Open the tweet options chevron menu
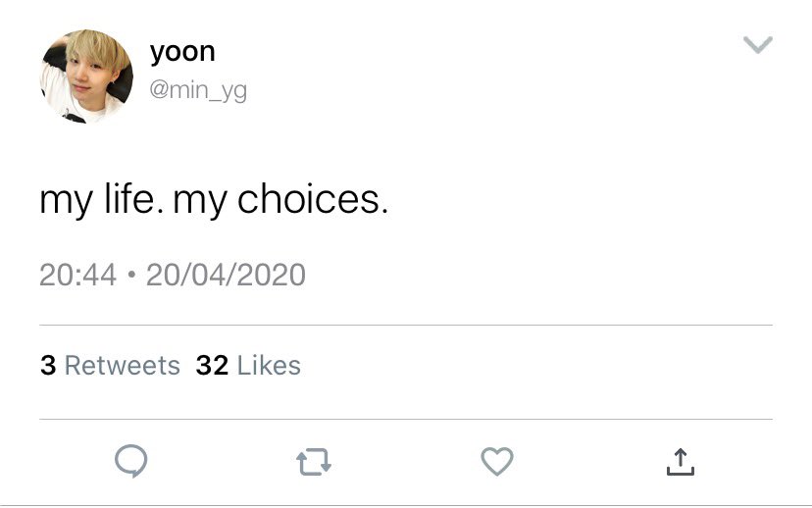 click(758, 44)
